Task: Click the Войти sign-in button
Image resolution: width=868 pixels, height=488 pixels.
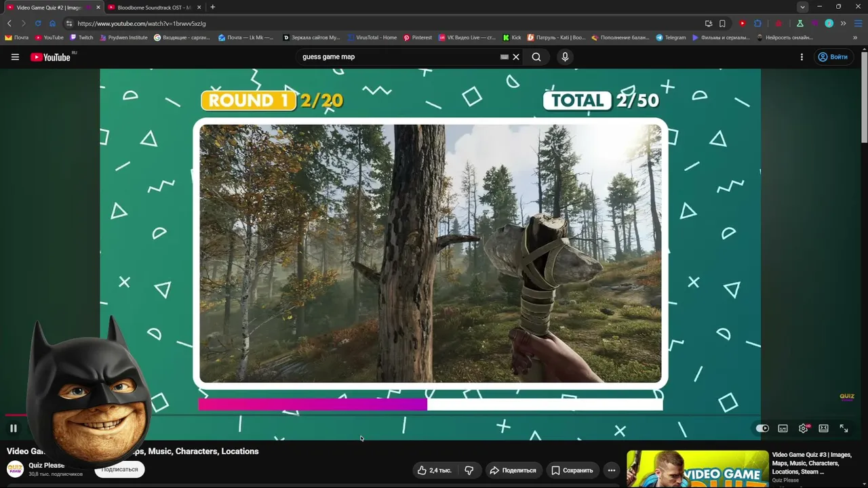Action: coord(833,57)
